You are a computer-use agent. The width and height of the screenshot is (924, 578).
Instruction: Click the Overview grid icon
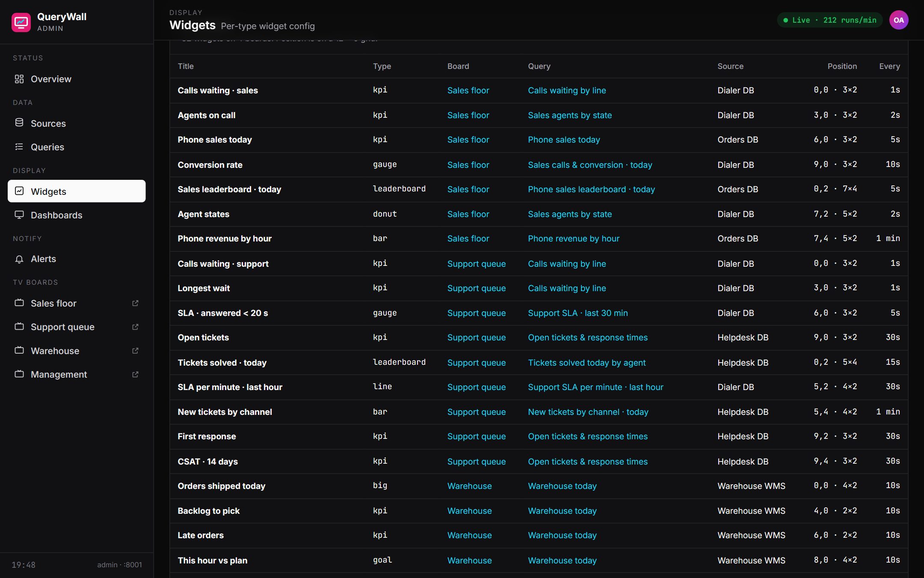tap(19, 79)
